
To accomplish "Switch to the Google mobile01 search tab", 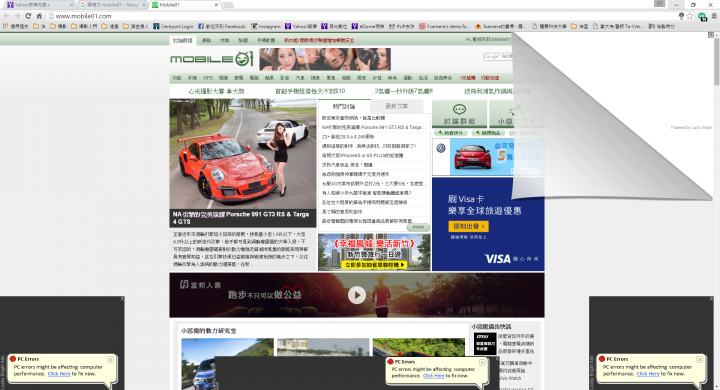I will pos(112,5).
